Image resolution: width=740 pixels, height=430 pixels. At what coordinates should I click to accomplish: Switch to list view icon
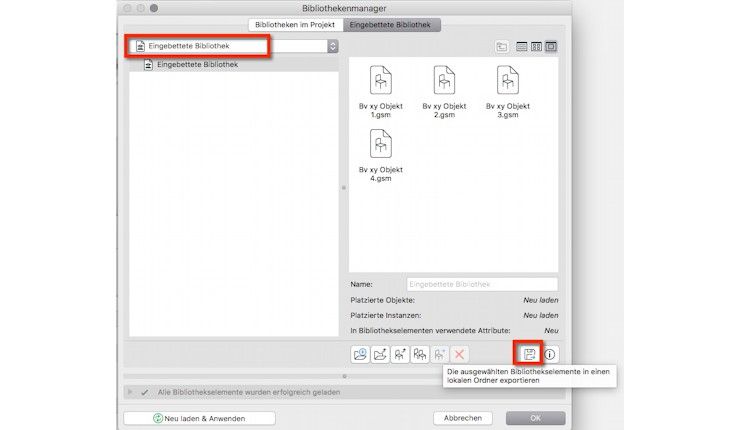click(x=521, y=47)
